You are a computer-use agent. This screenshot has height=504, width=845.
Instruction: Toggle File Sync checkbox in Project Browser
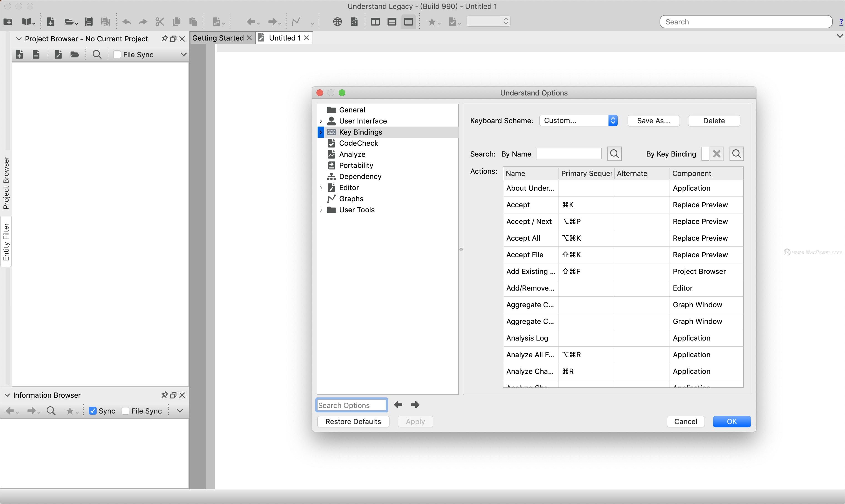[117, 54]
